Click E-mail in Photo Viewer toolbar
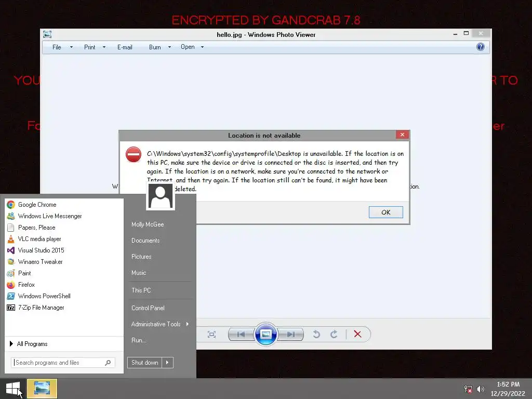This screenshot has width=532, height=399. 125,47
